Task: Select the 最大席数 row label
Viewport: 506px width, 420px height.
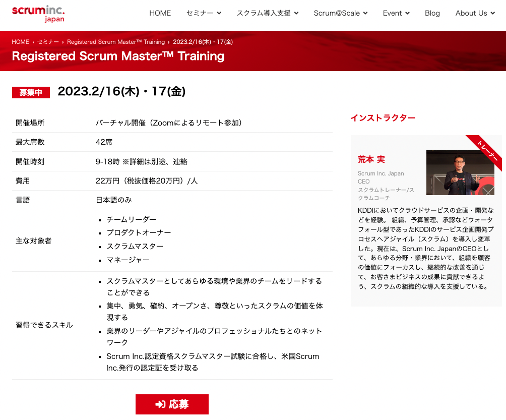Action: (30, 142)
